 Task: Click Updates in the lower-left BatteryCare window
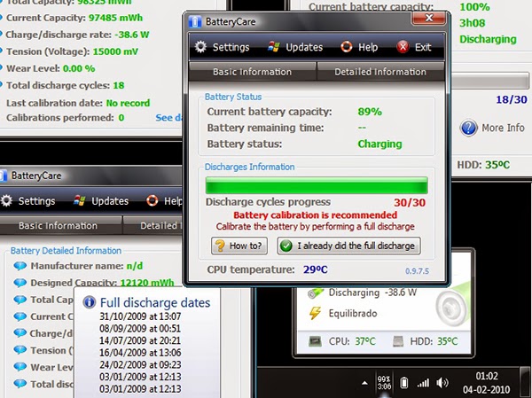[101, 201]
